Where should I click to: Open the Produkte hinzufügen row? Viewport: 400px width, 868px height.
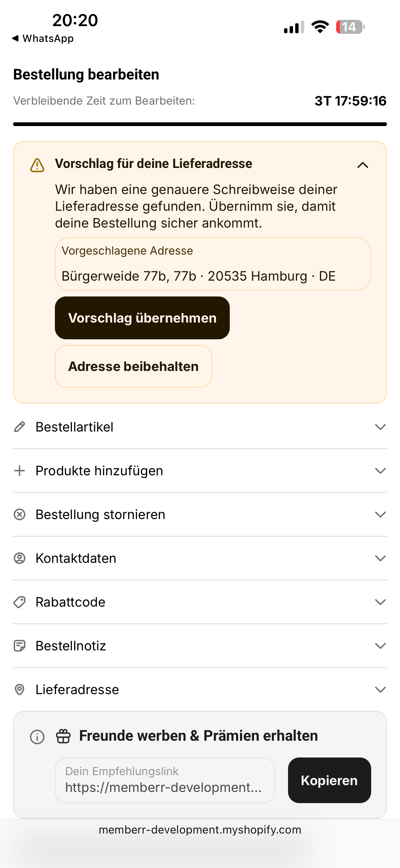click(200, 471)
